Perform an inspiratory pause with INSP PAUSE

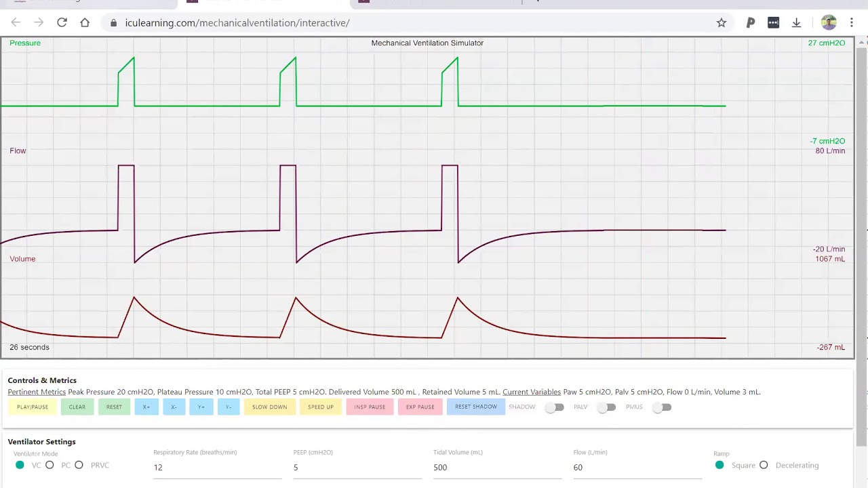coord(370,407)
